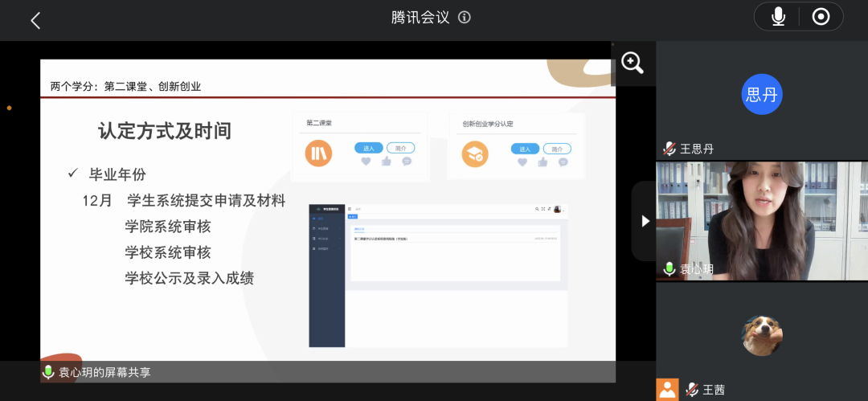
Task: Click user avatar in embedded student system screenshot
Action: tap(557, 210)
